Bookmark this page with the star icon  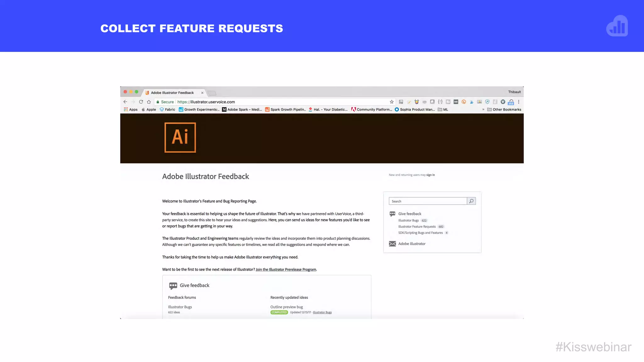[x=391, y=102]
